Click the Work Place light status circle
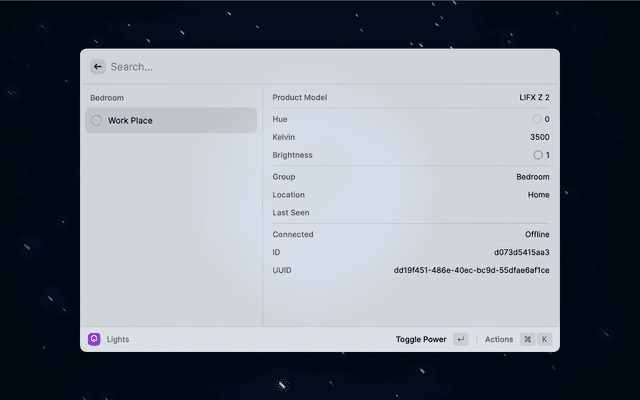Image resolution: width=640 pixels, height=400 pixels. pos(97,121)
